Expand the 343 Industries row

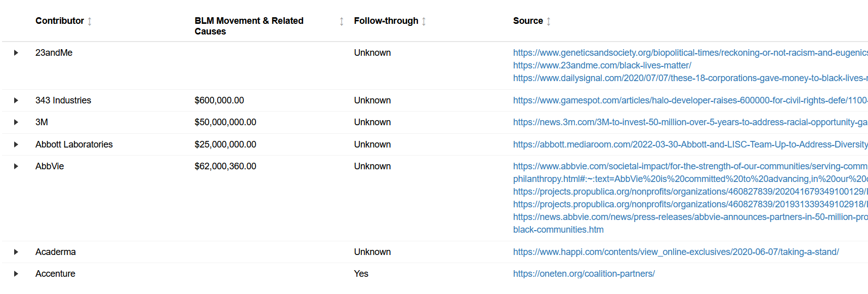click(16, 100)
